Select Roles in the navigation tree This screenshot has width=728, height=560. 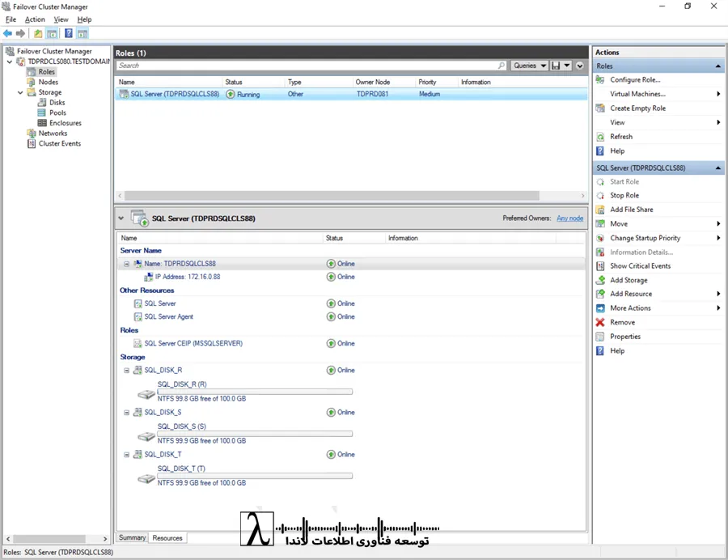coord(46,72)
